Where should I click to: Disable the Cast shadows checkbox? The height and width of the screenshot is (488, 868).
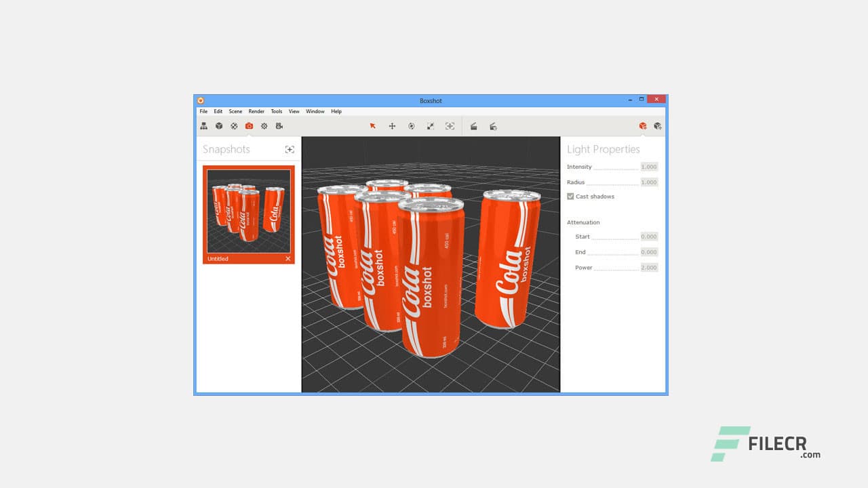[570, 197]
